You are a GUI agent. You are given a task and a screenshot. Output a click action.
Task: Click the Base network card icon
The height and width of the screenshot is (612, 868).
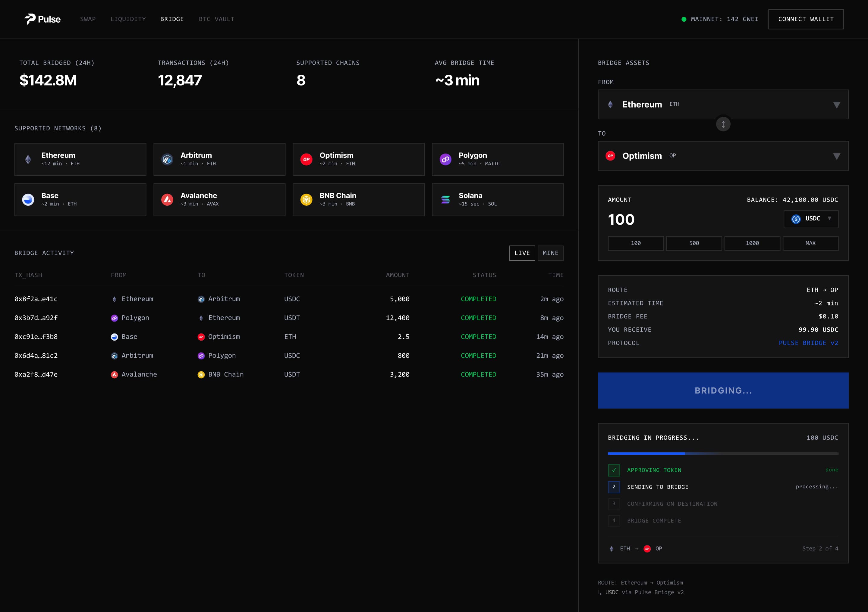[x=28, y=199]
